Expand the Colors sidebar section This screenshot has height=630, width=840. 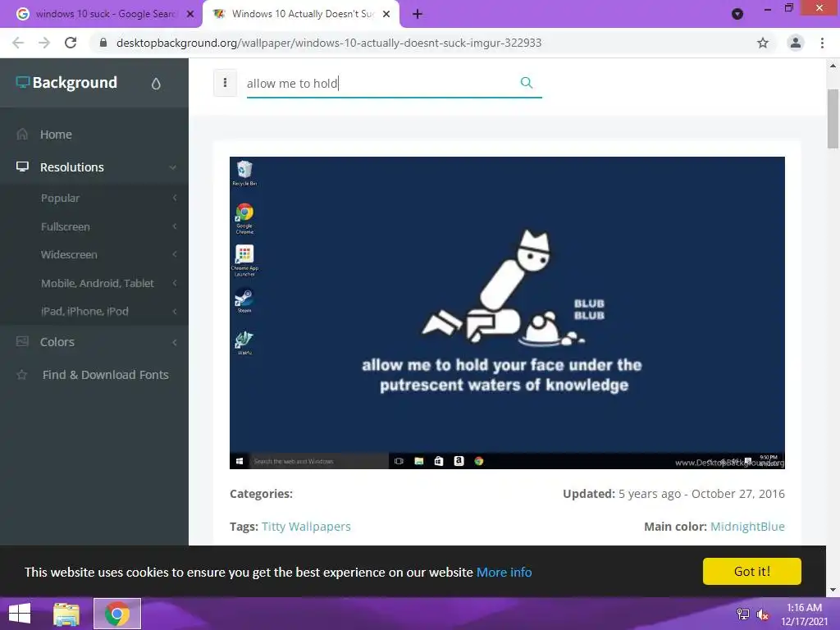(94, 342)
